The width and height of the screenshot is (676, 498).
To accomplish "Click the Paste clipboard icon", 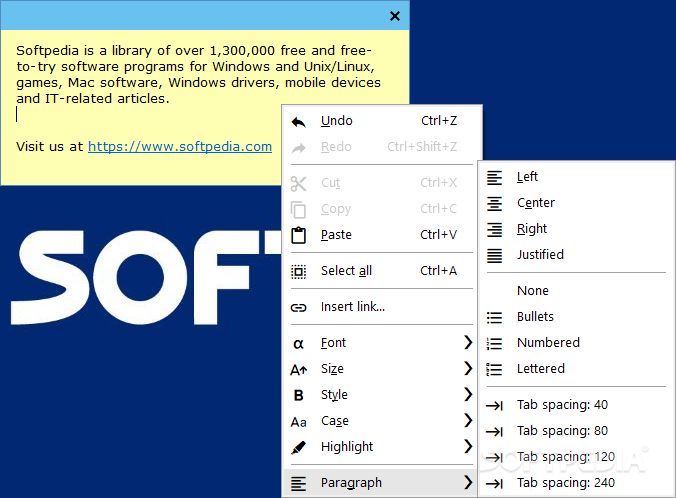I will coord(298,235).
